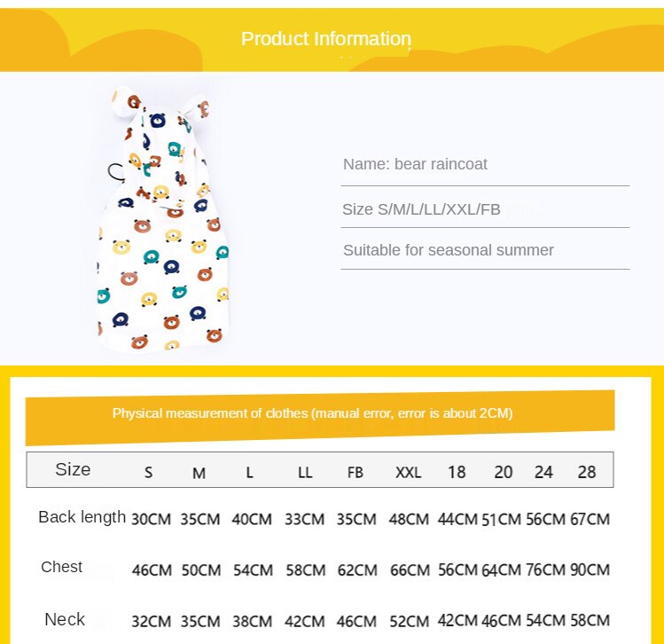The height and width of the screenshot is (644, 664).
Task: Select the S size column header
Action: [x=148, y=472]
